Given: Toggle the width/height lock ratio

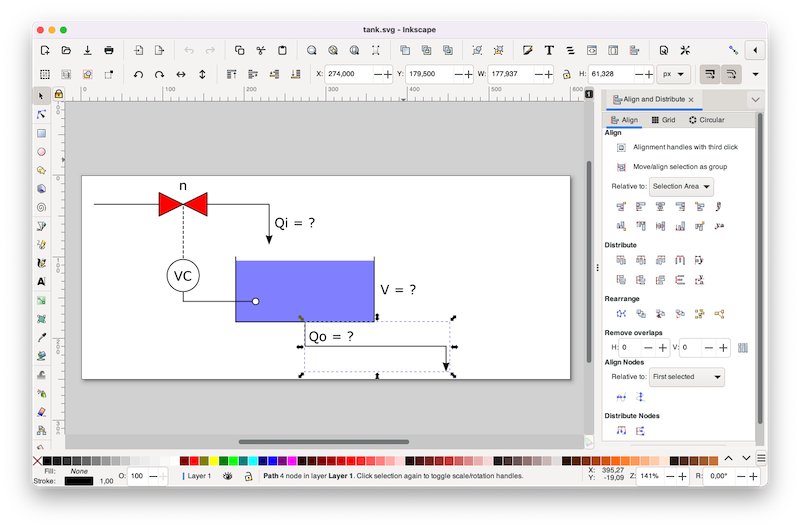Looking at the screenshot, I should (x=566, y=74).
